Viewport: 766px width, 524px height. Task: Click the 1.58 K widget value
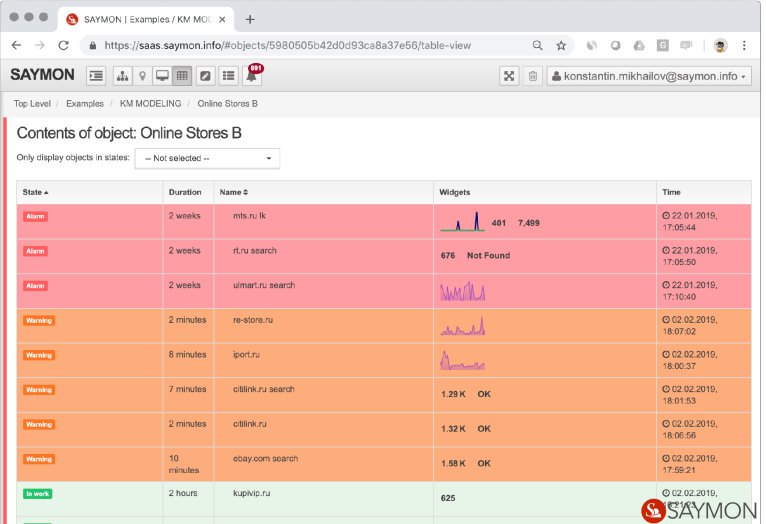tap(453, 463)
